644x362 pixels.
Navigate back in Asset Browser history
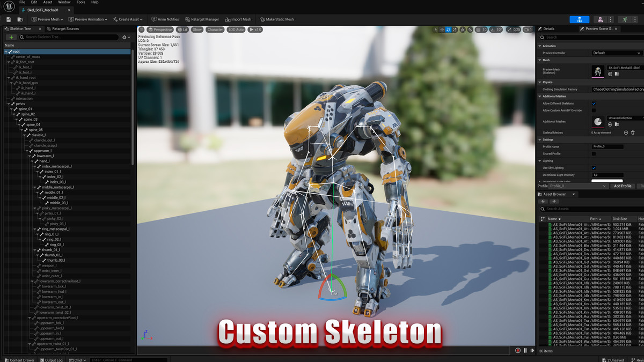pos(544,202)
